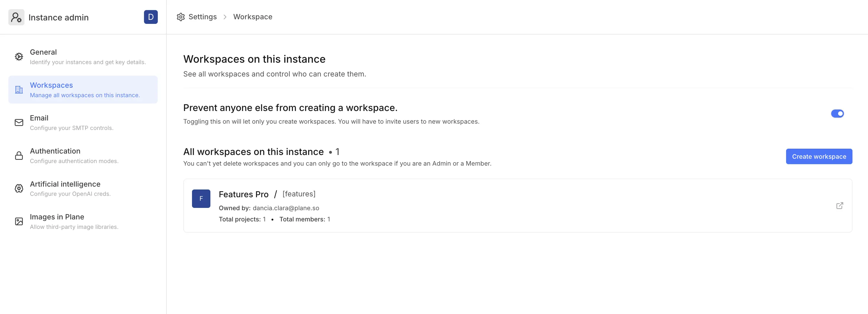Open Features Pro via external link icon
Screen dimensions: 868x314
pos(839,206)
